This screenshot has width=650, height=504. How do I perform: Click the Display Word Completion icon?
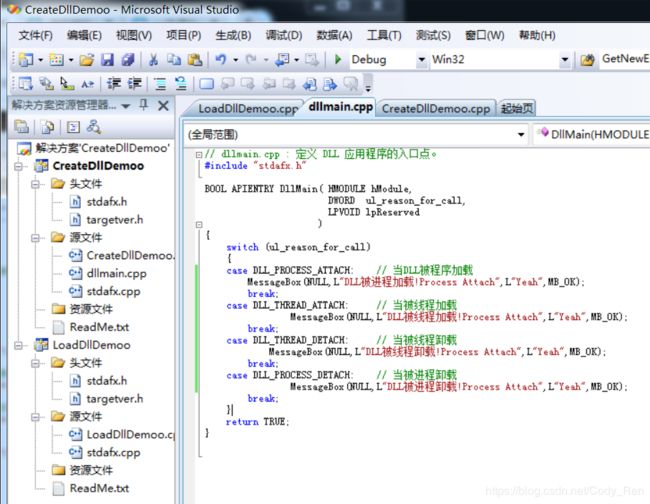point(87,84)
